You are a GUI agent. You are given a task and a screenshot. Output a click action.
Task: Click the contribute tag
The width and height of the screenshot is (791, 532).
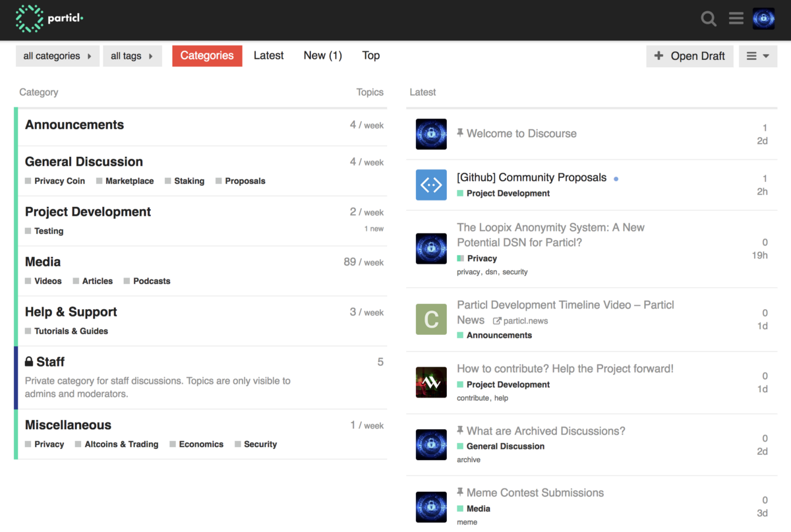(x=473, y=398)
